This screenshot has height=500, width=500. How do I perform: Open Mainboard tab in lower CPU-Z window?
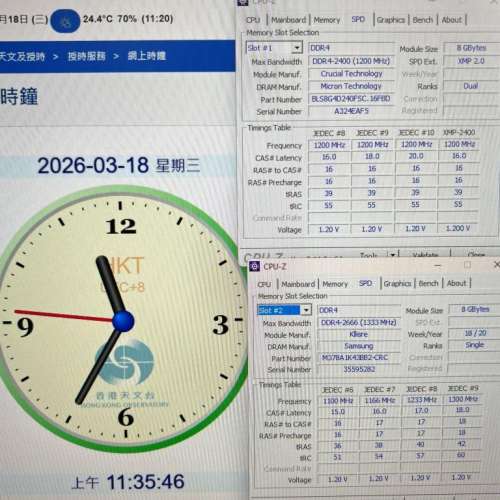point(298,284)
